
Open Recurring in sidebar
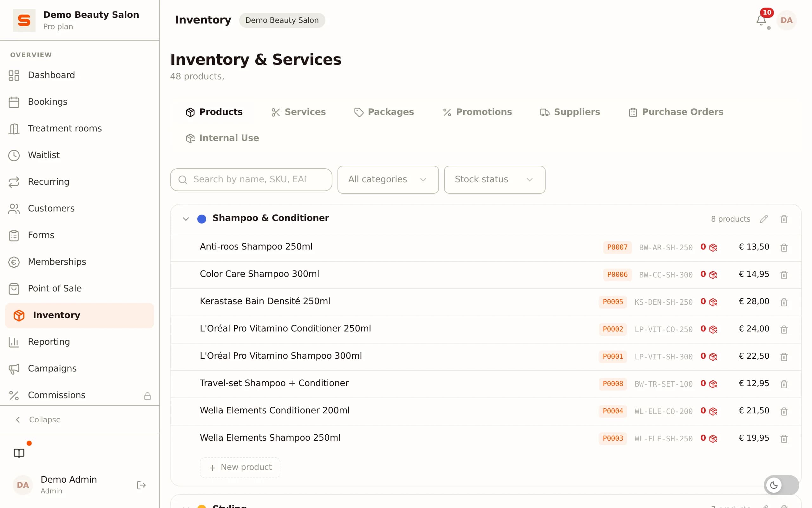point(80,182)
